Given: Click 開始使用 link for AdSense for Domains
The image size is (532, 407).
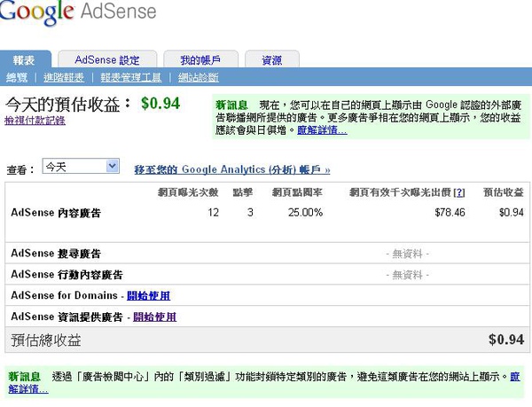Looking at the screenshot, I should point(149,295).
